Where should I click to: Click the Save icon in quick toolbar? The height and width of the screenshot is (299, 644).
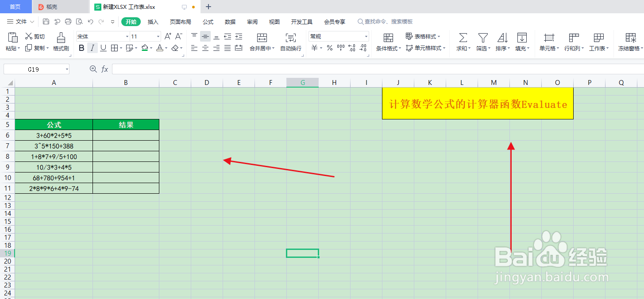46,22
